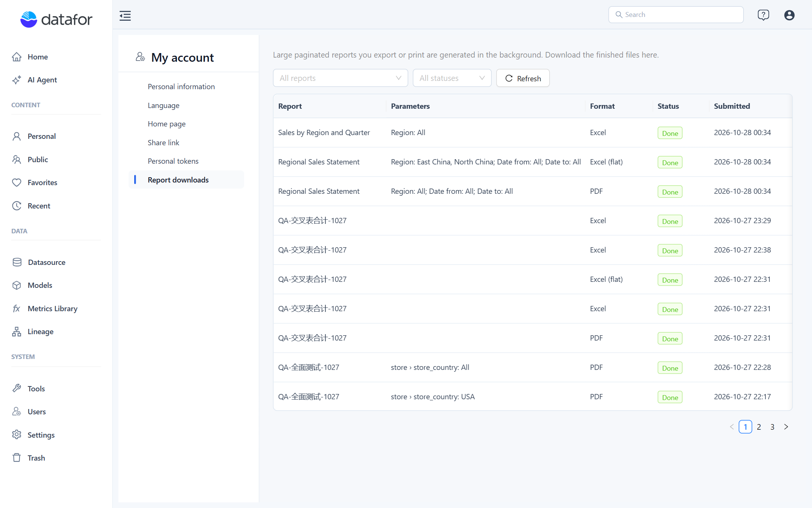Open the help question-mark icon
The image size is (812, 508).
763,15
